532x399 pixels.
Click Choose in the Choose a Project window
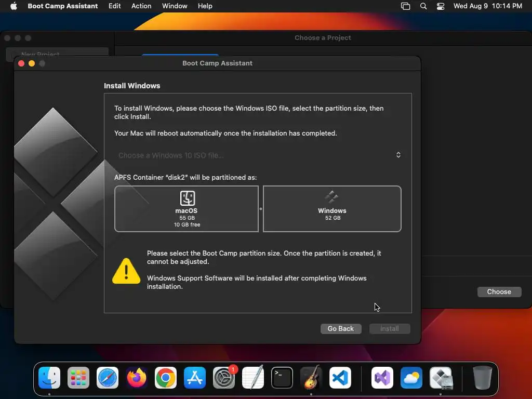coord(499,292)
